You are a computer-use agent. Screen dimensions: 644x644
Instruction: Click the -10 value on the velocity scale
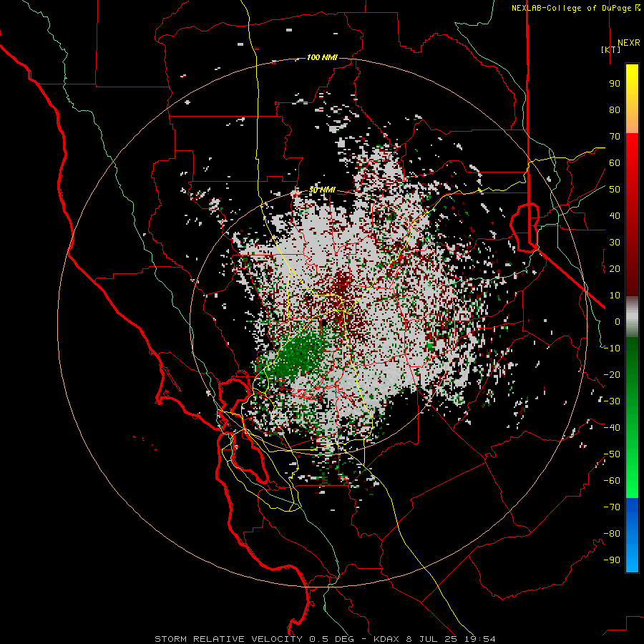(612, 348)
